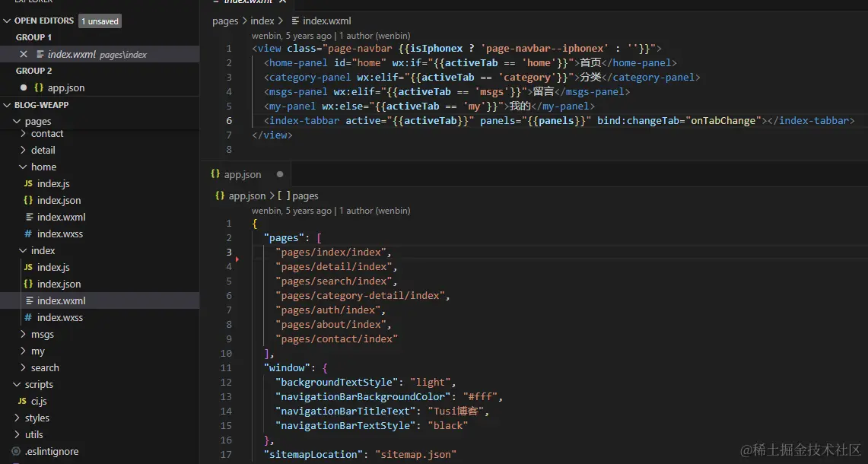Click 'app.json' in lower editor breadcrumb
868x464 pixels.
pyautogui.click(x=247, y=196)
